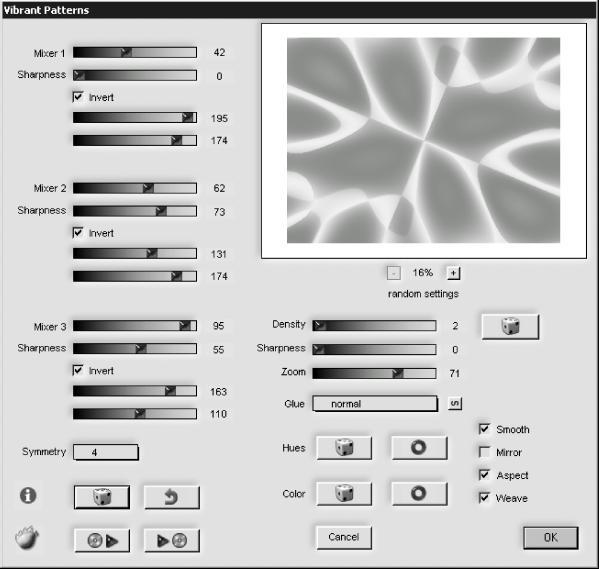Reset hues with the Hues ring button

(419, 447)
